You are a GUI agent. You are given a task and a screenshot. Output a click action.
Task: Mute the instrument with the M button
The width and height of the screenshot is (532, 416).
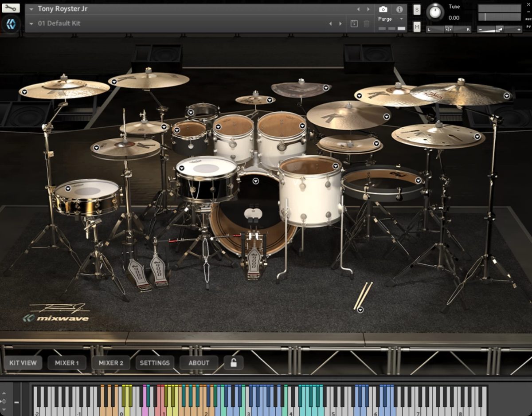pos(417,27)
